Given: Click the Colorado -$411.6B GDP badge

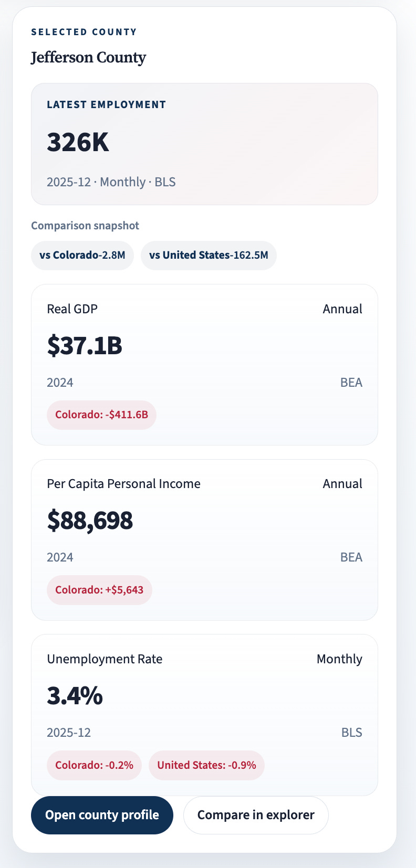Looking at the screenshot, I should click(101, 415).
